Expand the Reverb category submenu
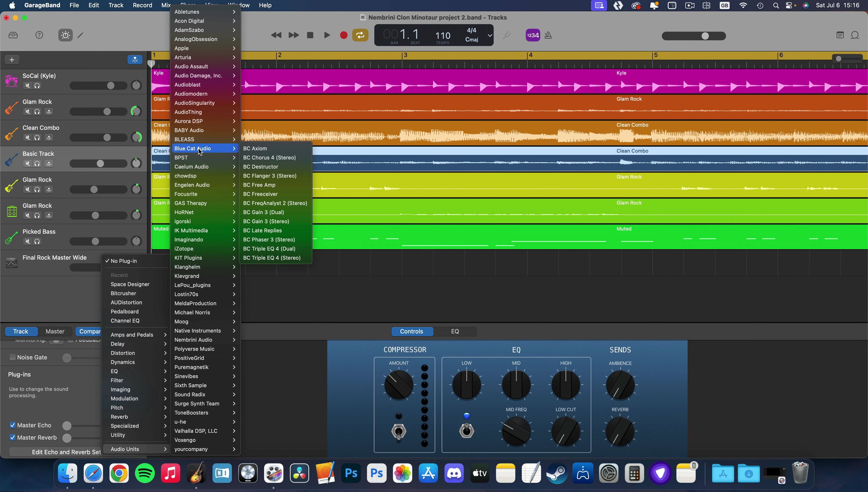Image resolution: width=868 pixels, height=492 pixels. tap(136, 417)
